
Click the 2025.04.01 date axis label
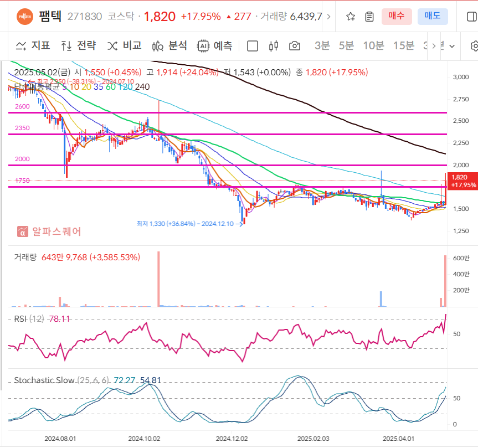click(x=398, y=439)
